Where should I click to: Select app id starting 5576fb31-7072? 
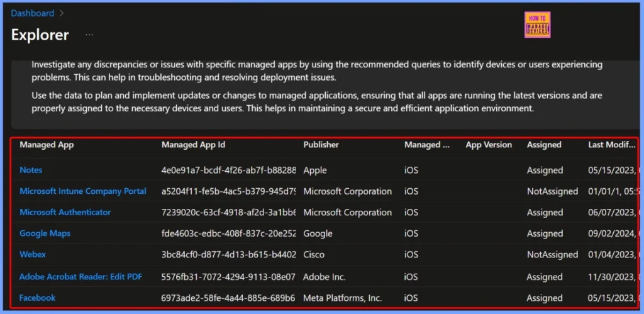[x=228, y=277]
